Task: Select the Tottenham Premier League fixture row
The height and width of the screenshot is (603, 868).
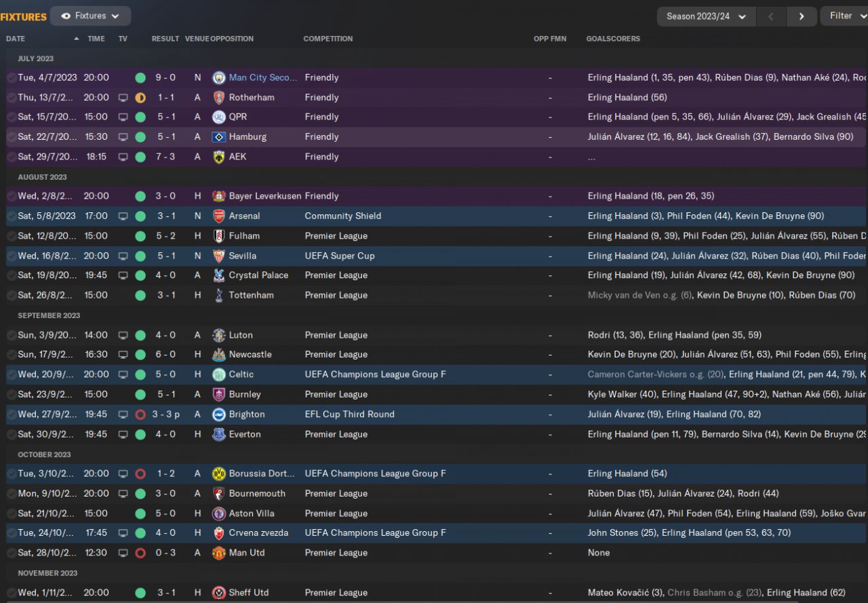Action: pyautogui.click(x=407, y=296)
